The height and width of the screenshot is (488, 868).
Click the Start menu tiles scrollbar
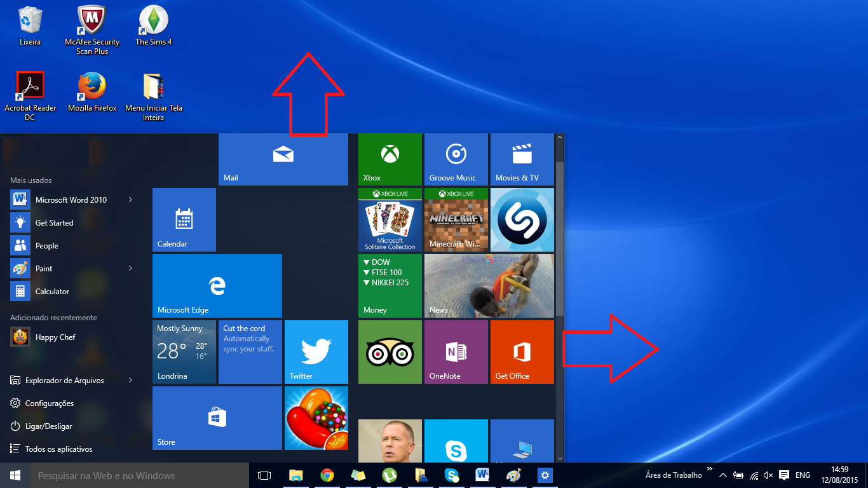560,238
